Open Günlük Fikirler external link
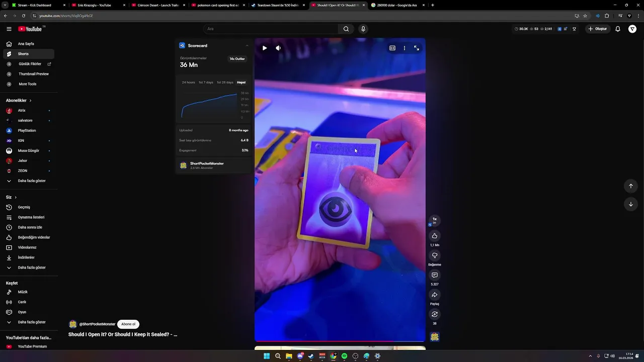 click(x=29, y=64)
